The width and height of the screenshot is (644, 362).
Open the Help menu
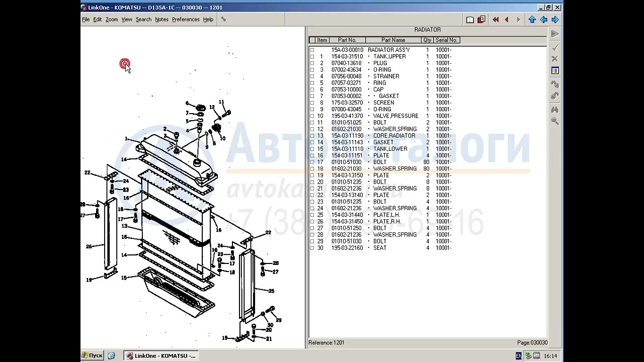coord(208,20)
